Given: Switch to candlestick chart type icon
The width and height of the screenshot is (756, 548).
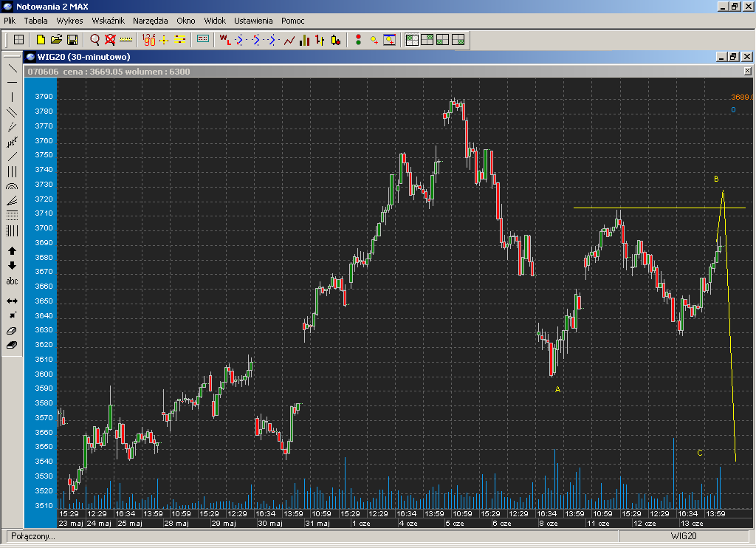Looking at the screenshot, I should 335,39.
